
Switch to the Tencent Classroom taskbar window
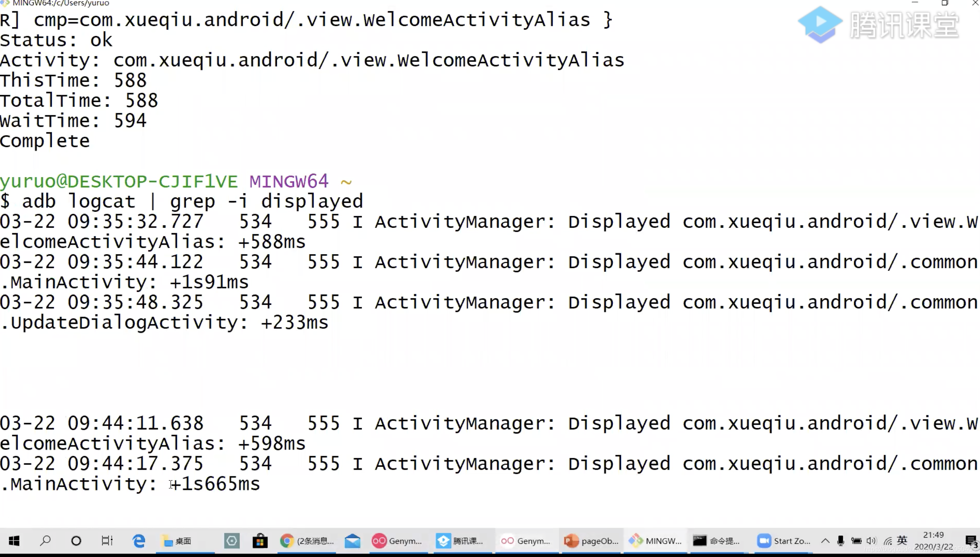tap(460, 541)
